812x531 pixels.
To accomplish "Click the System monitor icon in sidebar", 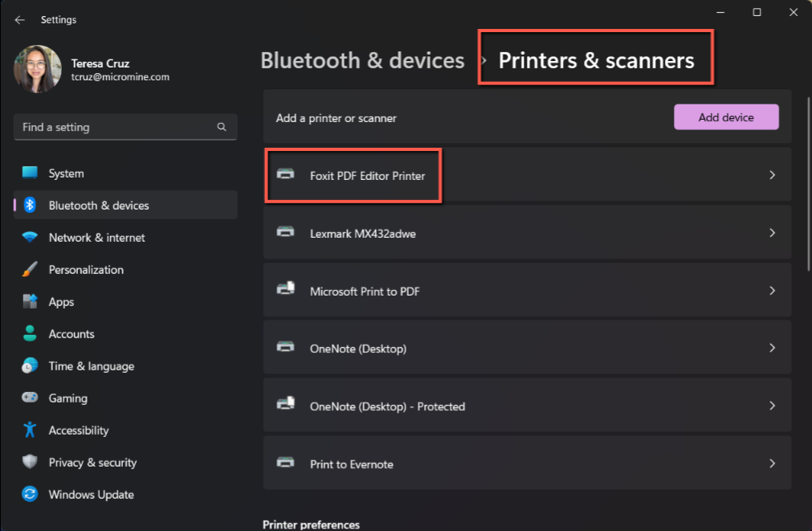I will point(30,173).
